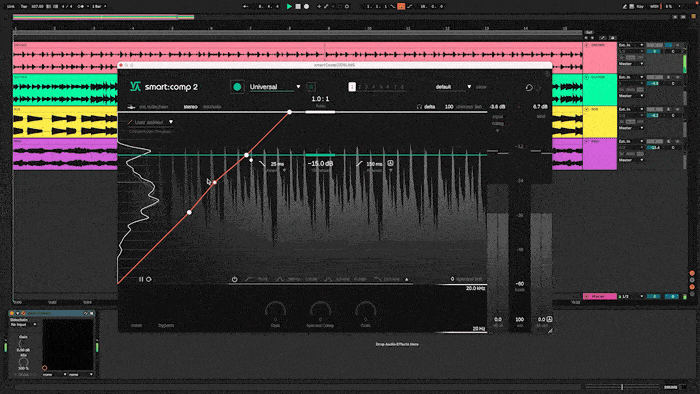Click the 20 Hz lower frequency limit
Viewport: 700px width, 394px height.
tap(479, 329)
